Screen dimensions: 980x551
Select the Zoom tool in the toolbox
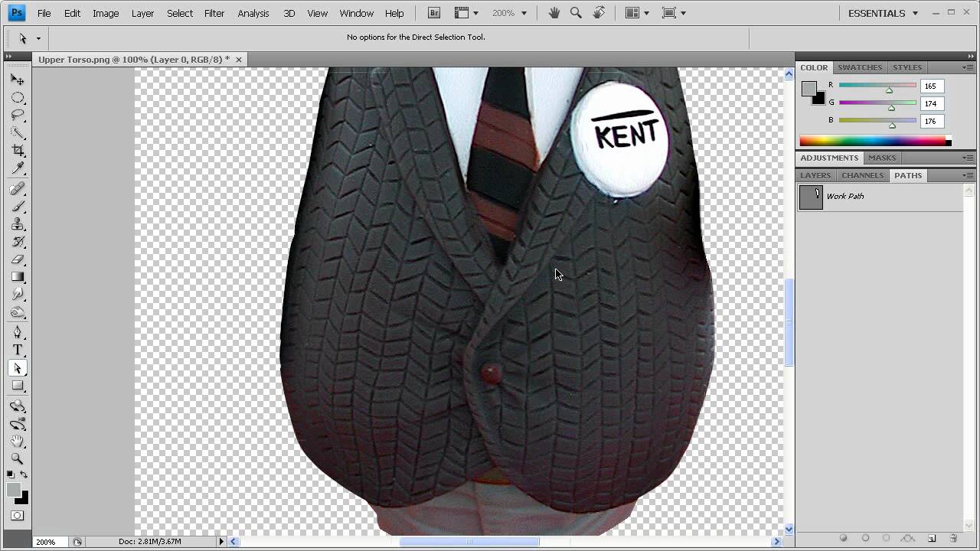click(18, 459)
